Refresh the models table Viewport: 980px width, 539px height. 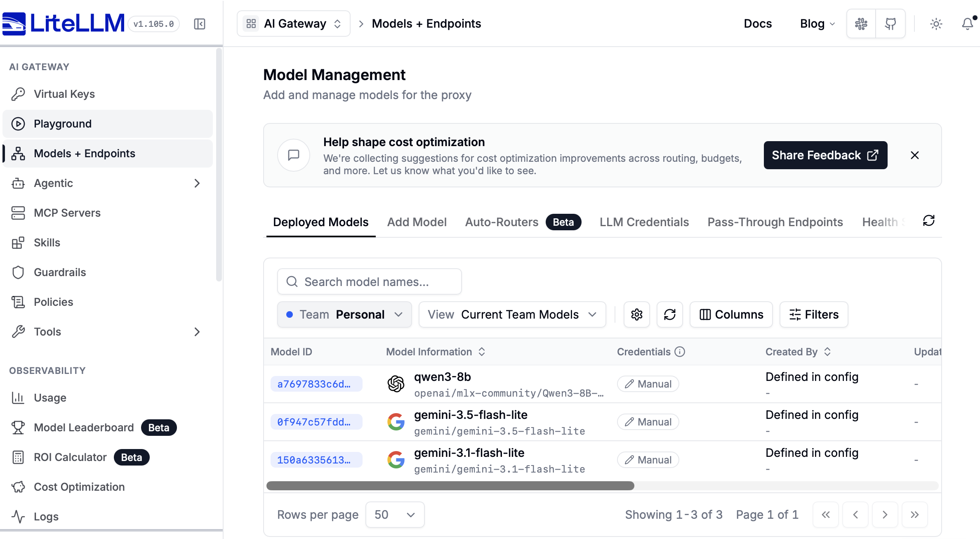pyautogui.click(x=669, y=314)
